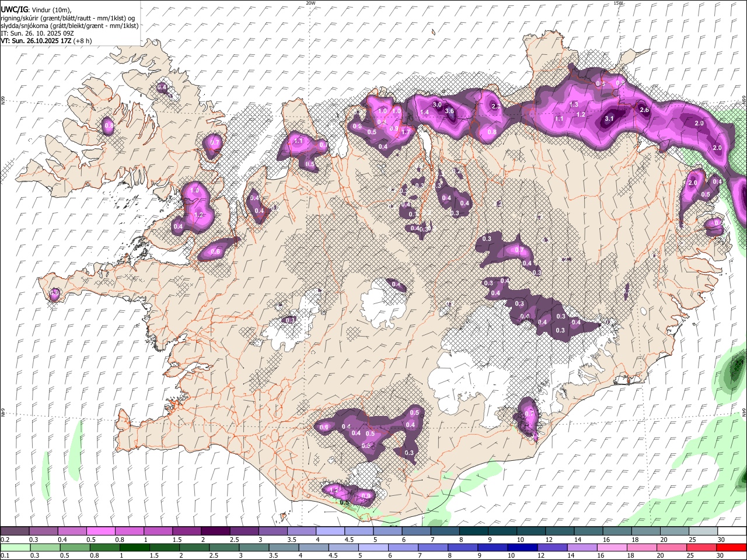Select the deep blue 10 swatch on the lower scale
Screen dimensions: 747x560
click(522, 548)
